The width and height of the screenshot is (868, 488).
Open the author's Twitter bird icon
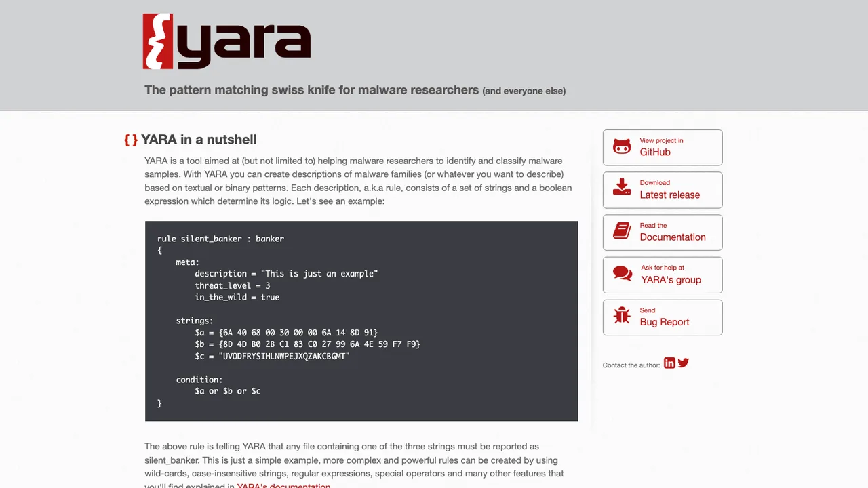pyautogui.click(x=684, y=363)
